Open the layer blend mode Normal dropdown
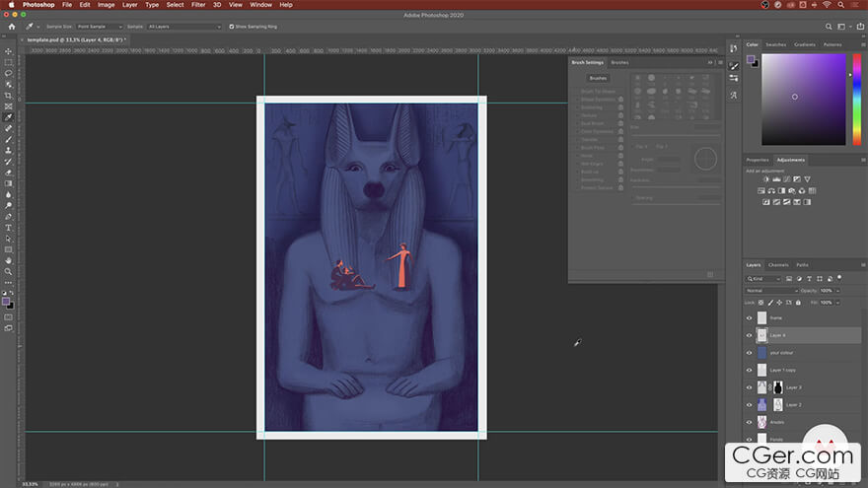 pos(771,291)
